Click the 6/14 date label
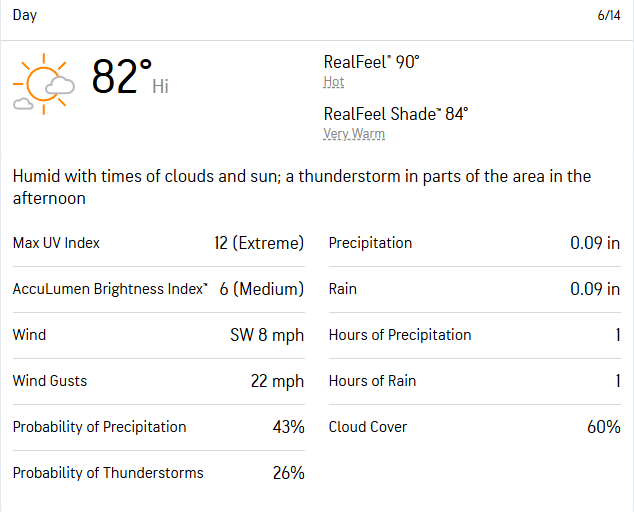 click(609, 15)
